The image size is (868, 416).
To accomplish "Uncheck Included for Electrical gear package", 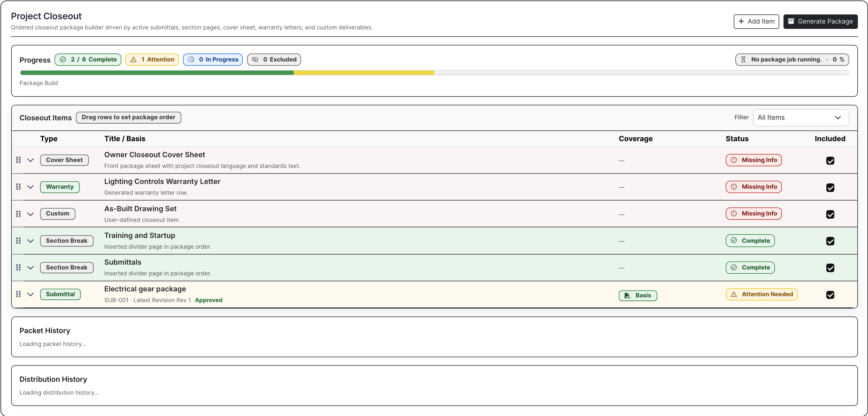I will [x=830, y=295].
